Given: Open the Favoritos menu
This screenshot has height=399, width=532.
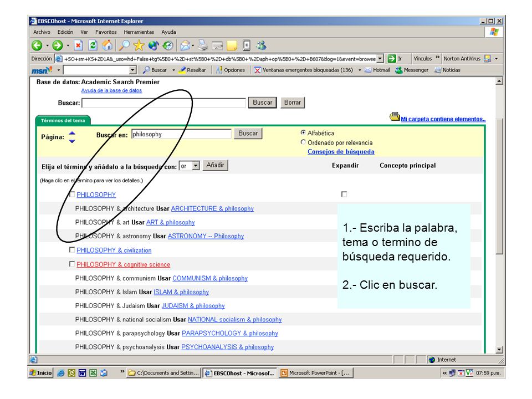Looking at the screenshot, I should pos(106,32).
